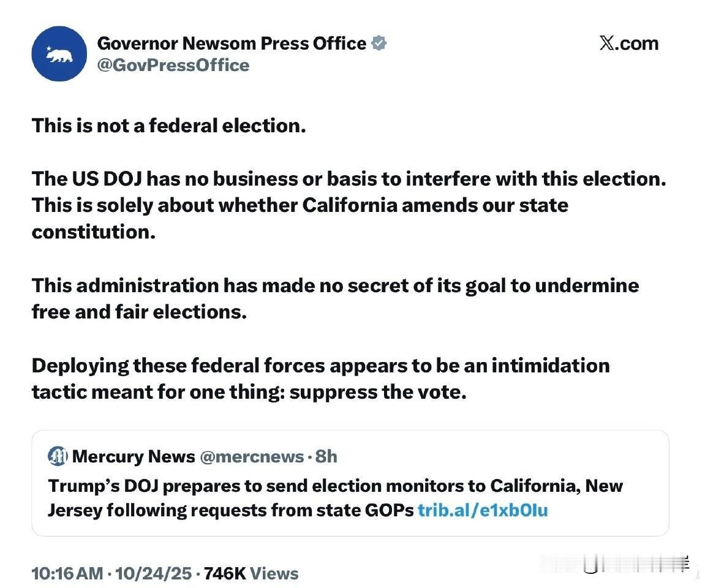Click the @mercnews handle

(x=251, y=456)
